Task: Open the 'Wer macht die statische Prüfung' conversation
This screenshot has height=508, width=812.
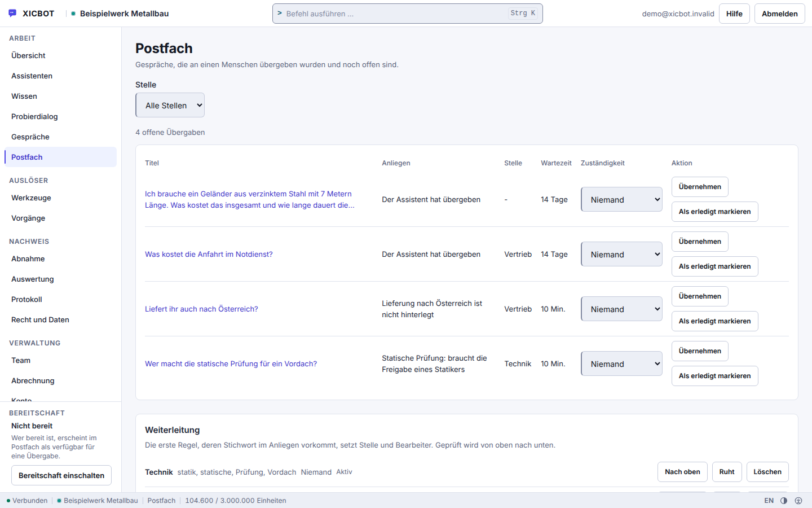Action: point(231,364)
